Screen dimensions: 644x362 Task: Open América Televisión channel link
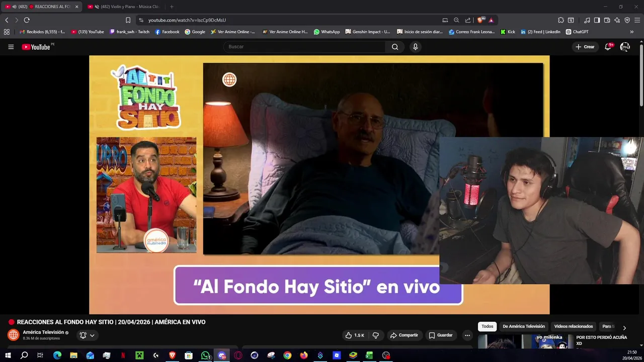pos(43,332)
